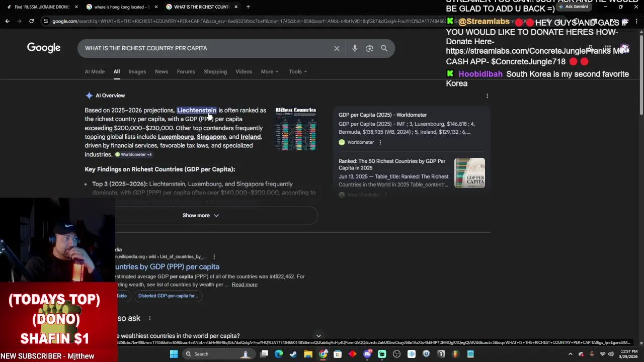Image resolution: width=644 pixels, height=362 pixels.
Task: Open Google Lens image search
Action: [x=369, y=48]
